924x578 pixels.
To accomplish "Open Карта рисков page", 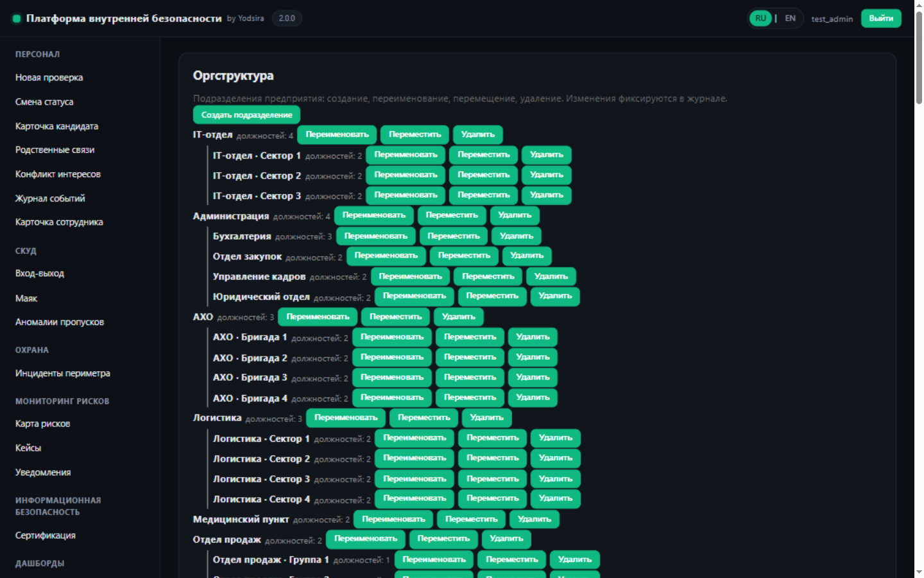I will 42,424.
